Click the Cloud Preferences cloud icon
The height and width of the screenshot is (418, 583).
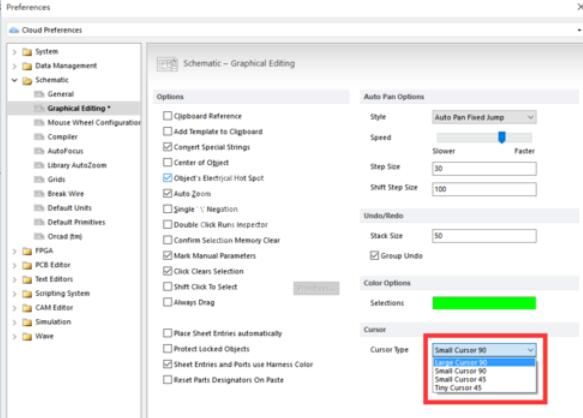(14, 30)
